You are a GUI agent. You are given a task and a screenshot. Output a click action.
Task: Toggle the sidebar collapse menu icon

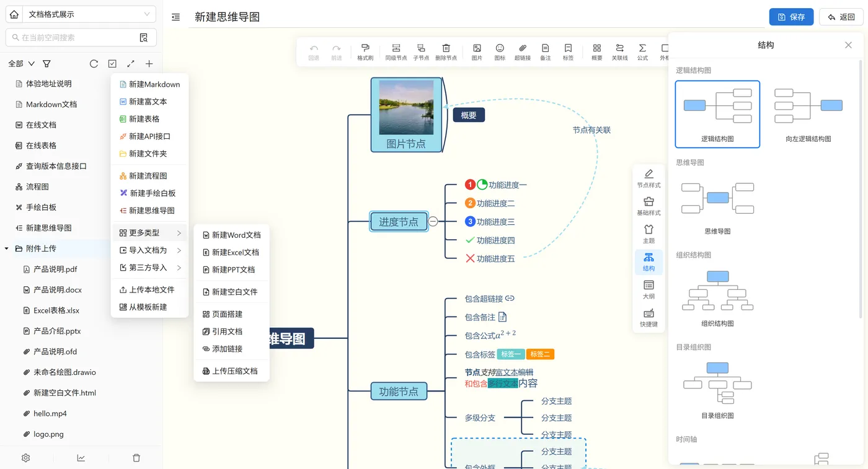[176, 17]
